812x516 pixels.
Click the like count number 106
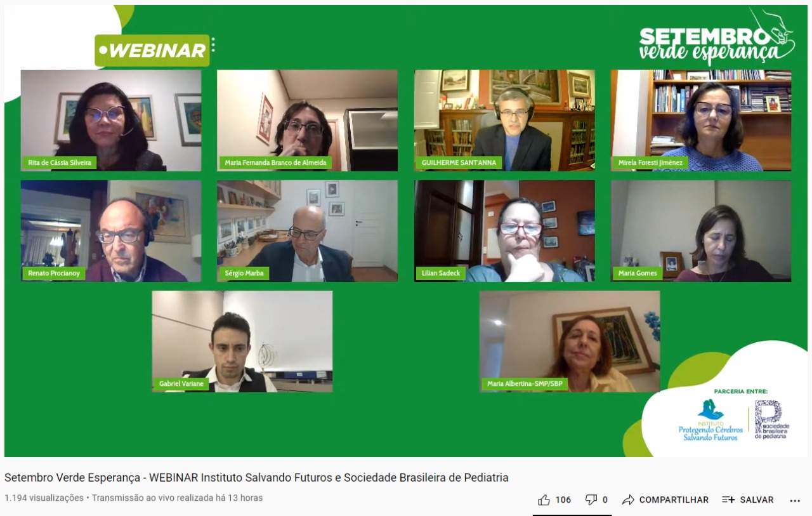coord(563,500)
